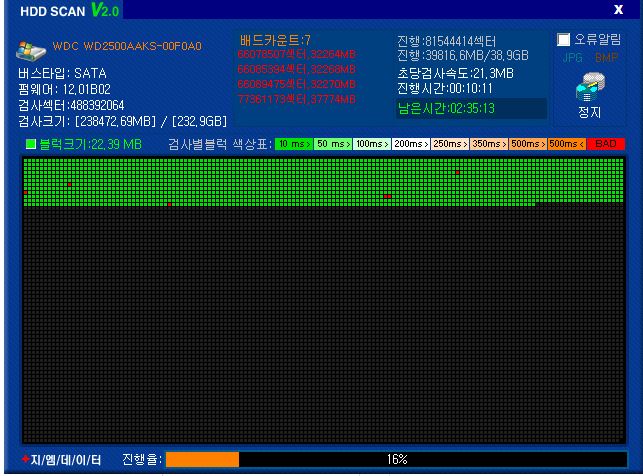Click the 250ms color legend swatch
Image resolution: width=643 pixels, height=476 pixels.
click(449, 144)
